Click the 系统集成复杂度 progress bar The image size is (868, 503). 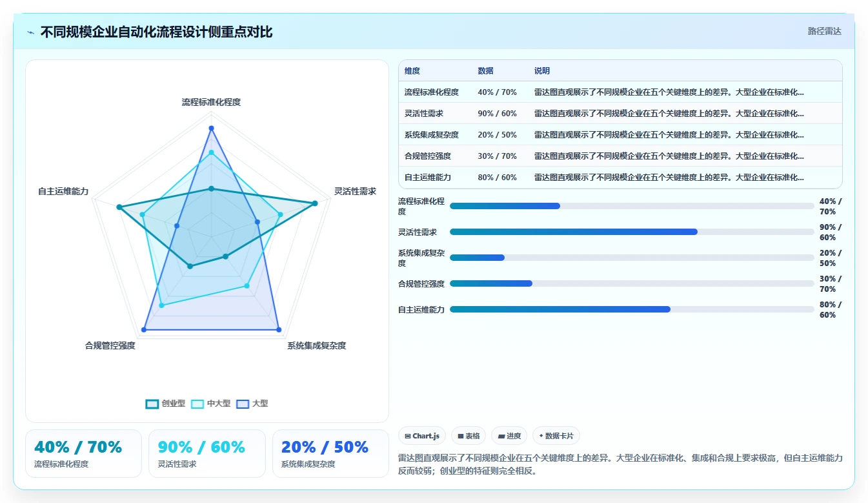click(632, 258)
